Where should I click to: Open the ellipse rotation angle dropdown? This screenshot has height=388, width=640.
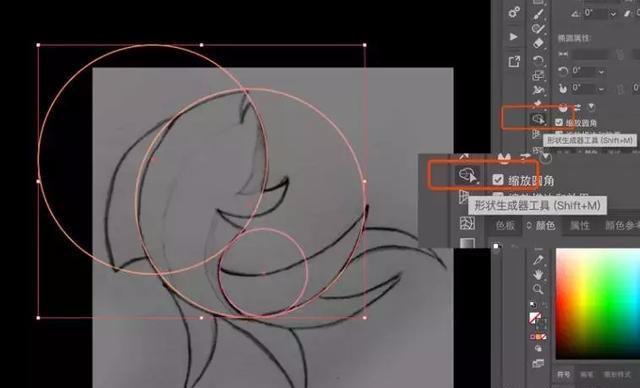pos(601,72)
